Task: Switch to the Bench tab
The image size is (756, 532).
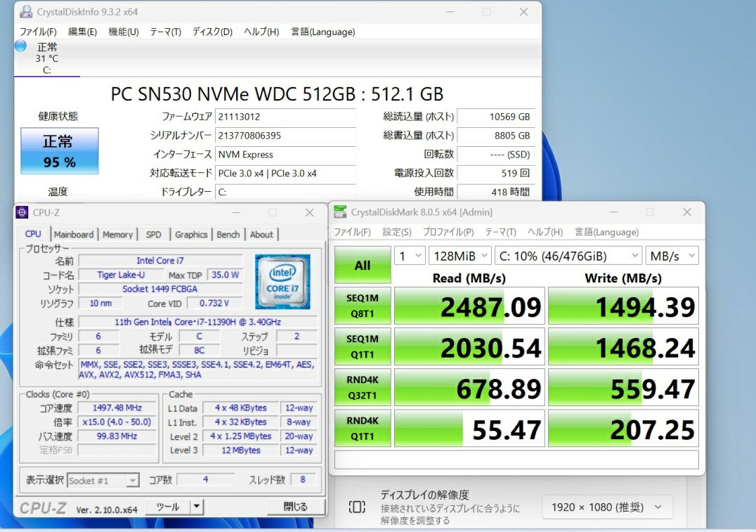Action: pyautogui.click(x=228, y=235)
